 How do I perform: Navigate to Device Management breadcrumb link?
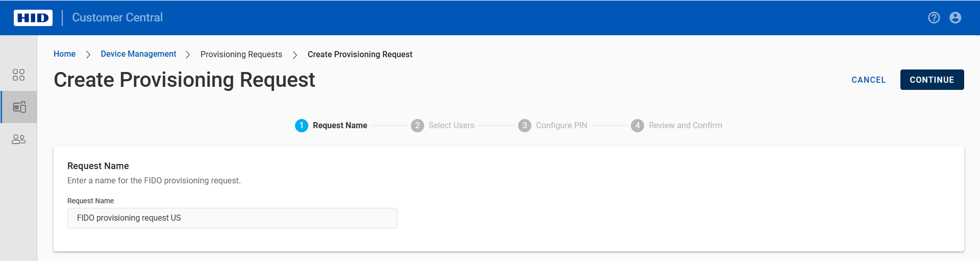[138, 54]
